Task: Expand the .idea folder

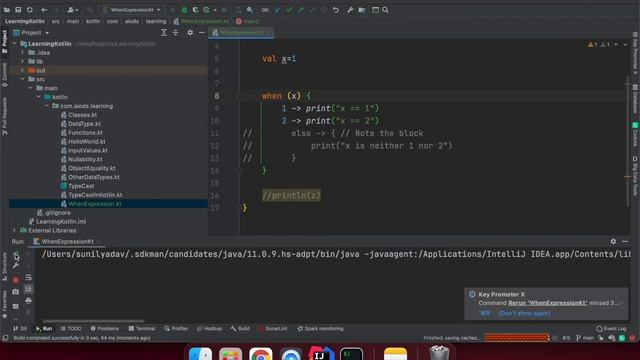Action: coord(22,53)
